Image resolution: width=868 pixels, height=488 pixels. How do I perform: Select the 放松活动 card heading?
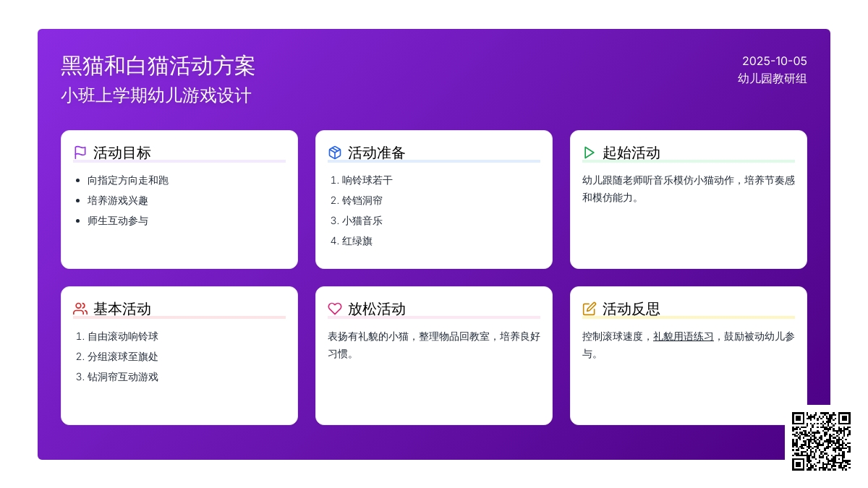376,309
